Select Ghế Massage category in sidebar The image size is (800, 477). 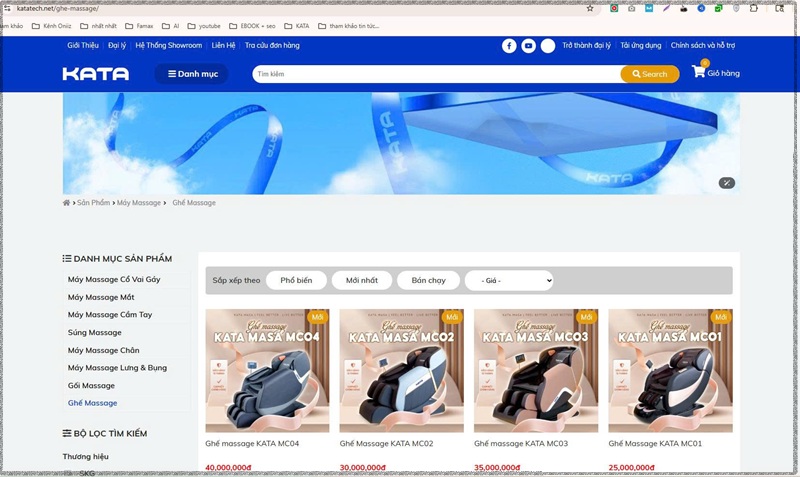[x=92, y=403]
